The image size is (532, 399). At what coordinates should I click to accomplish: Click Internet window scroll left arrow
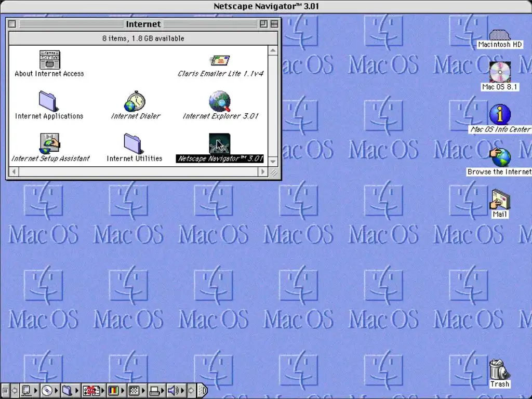coord(14,171)
